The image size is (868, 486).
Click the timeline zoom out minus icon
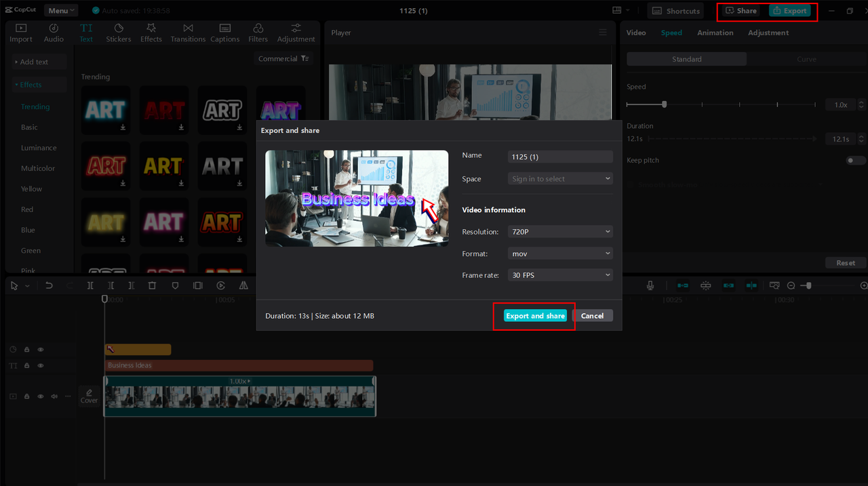click(791, 286)
